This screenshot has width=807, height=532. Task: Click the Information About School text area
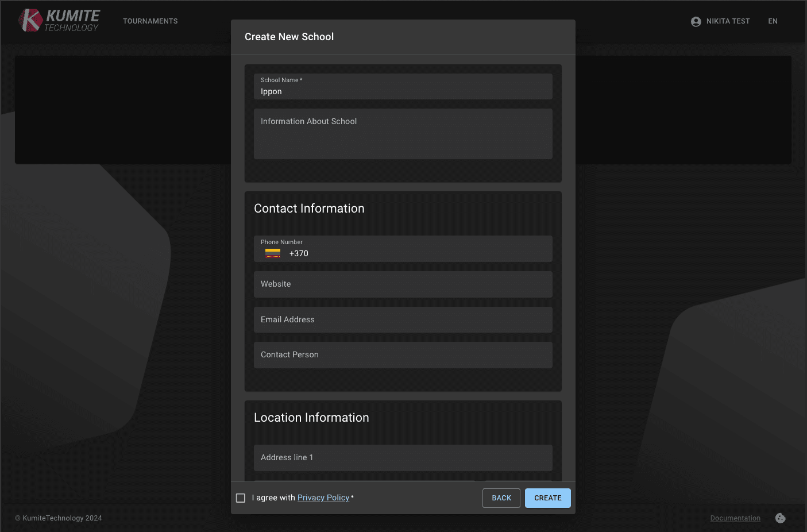[403, 134]
